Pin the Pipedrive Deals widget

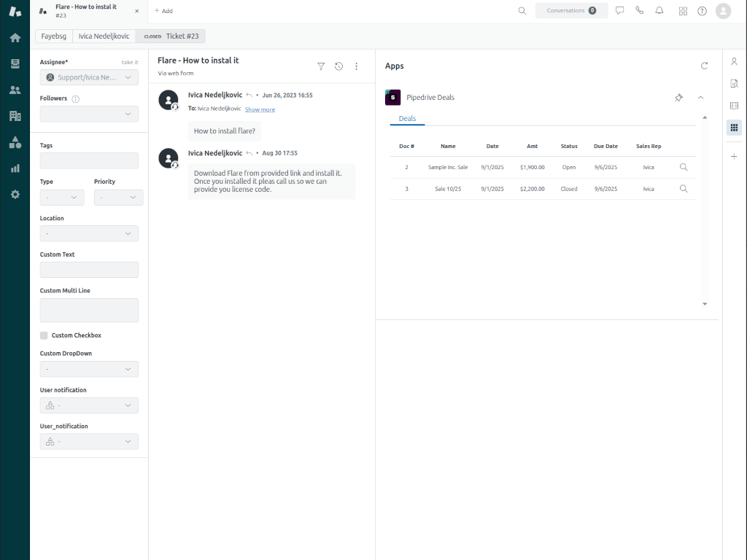pyautogui.click(x=678, y=97)
